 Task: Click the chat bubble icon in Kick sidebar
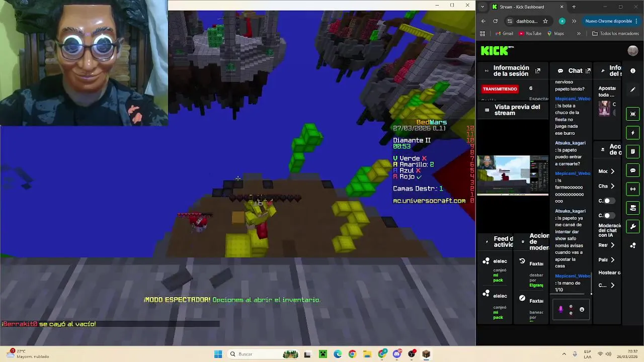633,170
